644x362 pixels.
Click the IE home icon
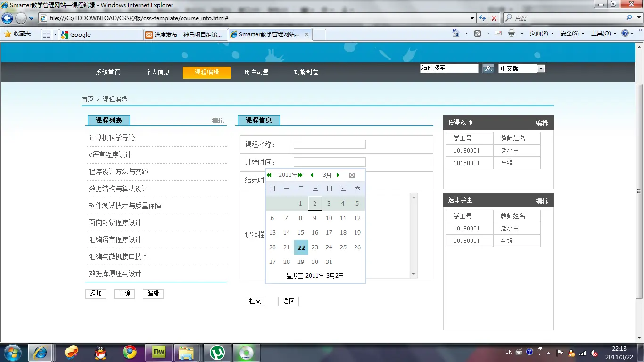coord(455,33)
